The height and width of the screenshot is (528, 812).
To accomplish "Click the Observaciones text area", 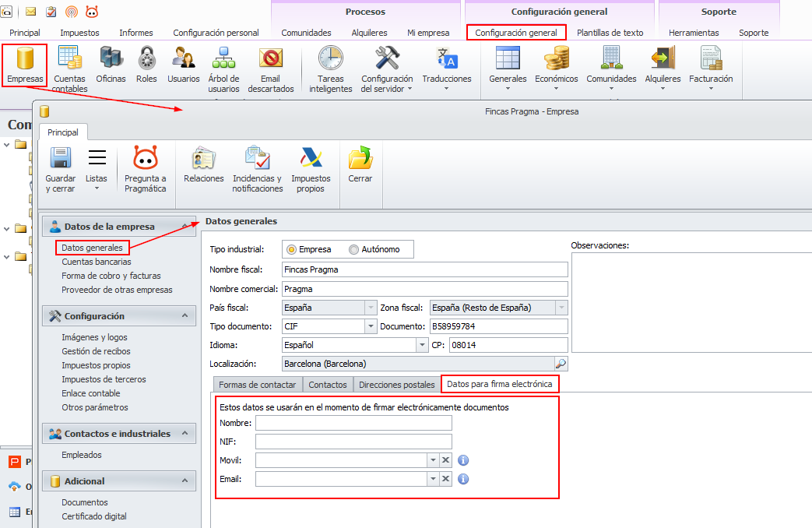I will point(691,303).
